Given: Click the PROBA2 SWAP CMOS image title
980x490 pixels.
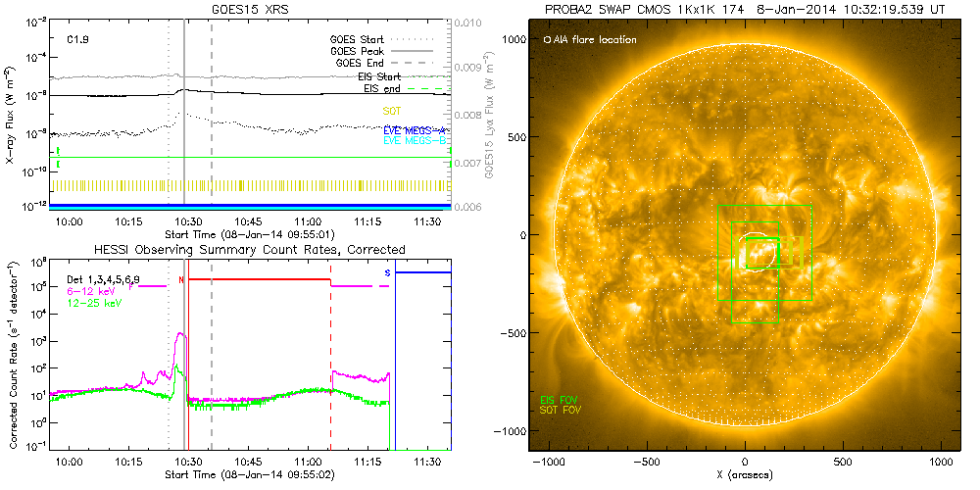Looking at the screenshot, I should [747, 9].
